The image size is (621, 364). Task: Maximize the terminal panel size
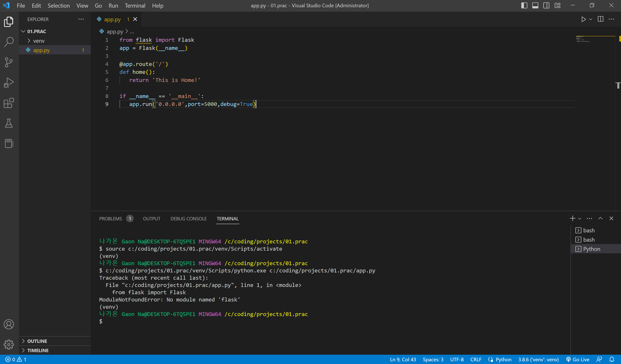pos(601,218)
